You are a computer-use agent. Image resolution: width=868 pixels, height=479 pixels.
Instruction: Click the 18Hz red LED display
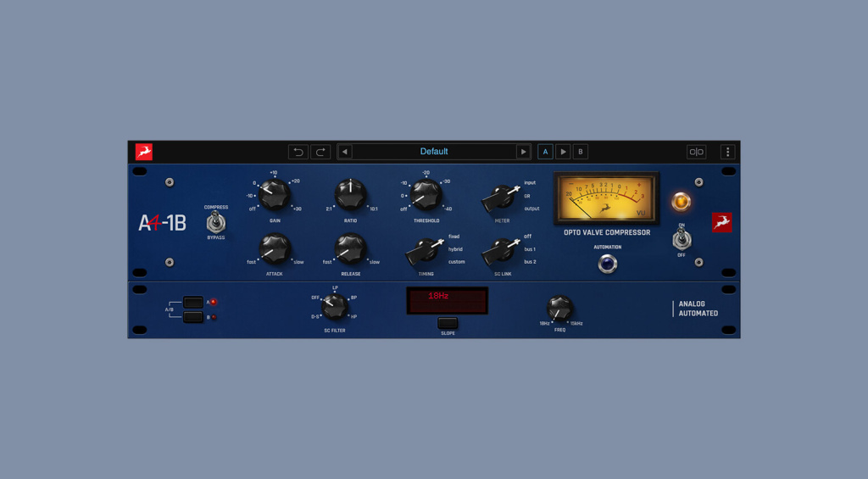pos(448,301)
